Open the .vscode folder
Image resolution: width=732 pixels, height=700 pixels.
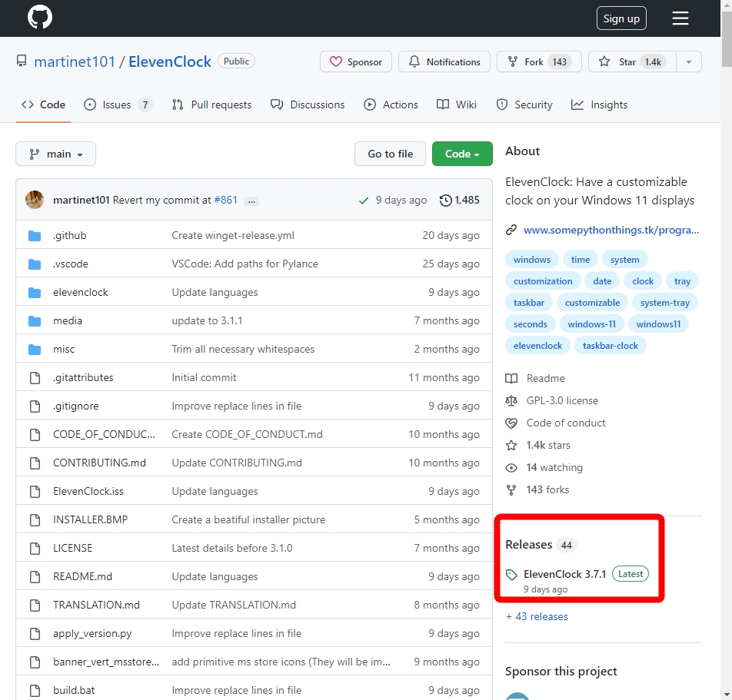pyautogui.click(x=71, y=264)
